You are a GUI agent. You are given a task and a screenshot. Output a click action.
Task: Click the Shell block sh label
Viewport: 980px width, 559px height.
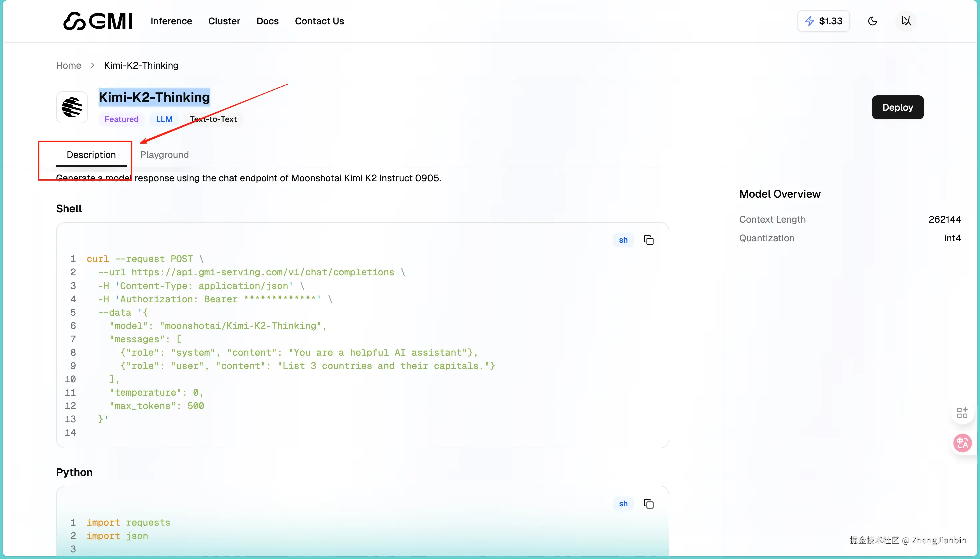coord(623,240)
